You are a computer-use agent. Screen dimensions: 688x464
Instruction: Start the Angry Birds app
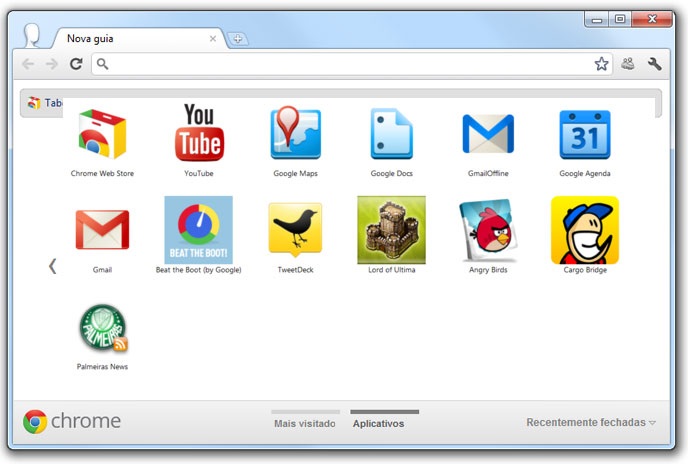[x=488, y=230]
